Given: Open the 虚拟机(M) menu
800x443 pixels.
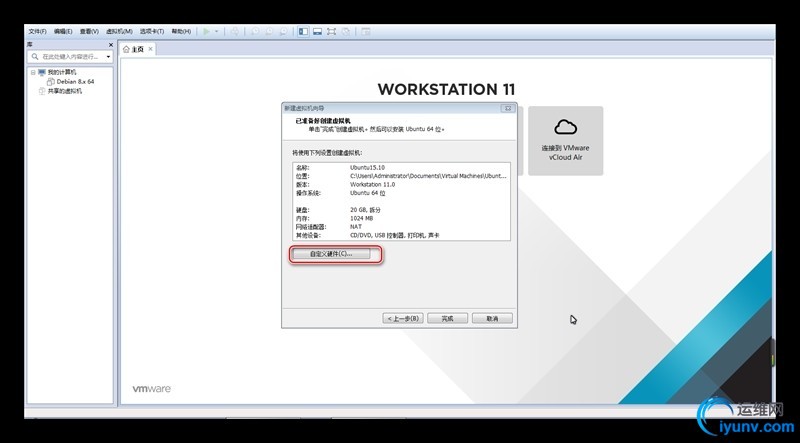Looking at the screenshot, I should click(x=119, y=32).
